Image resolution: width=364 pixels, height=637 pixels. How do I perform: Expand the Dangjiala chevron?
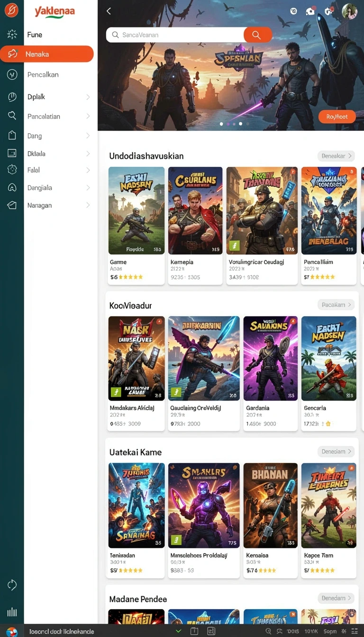click(x=88, y=188)
